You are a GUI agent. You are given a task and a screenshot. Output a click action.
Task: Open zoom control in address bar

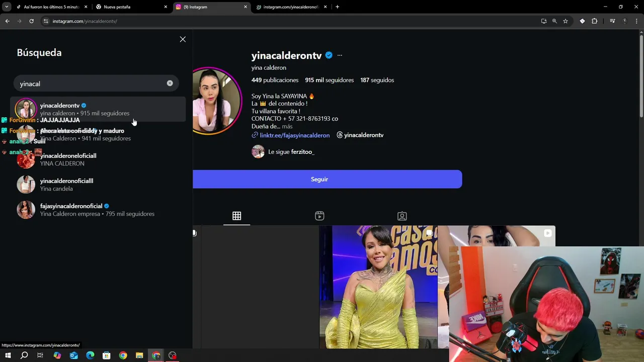point(554,21)
